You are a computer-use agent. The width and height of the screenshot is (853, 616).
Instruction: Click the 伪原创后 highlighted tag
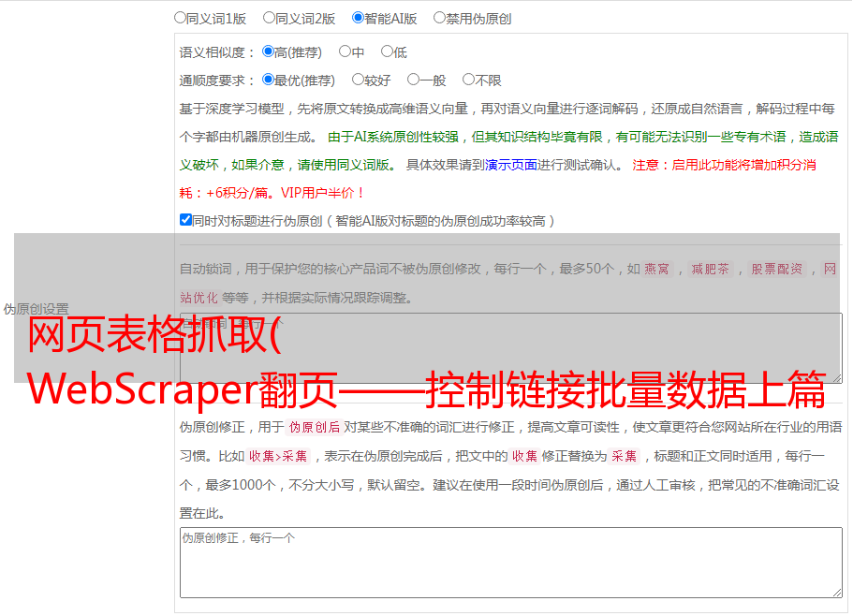(x=315, y=427)
